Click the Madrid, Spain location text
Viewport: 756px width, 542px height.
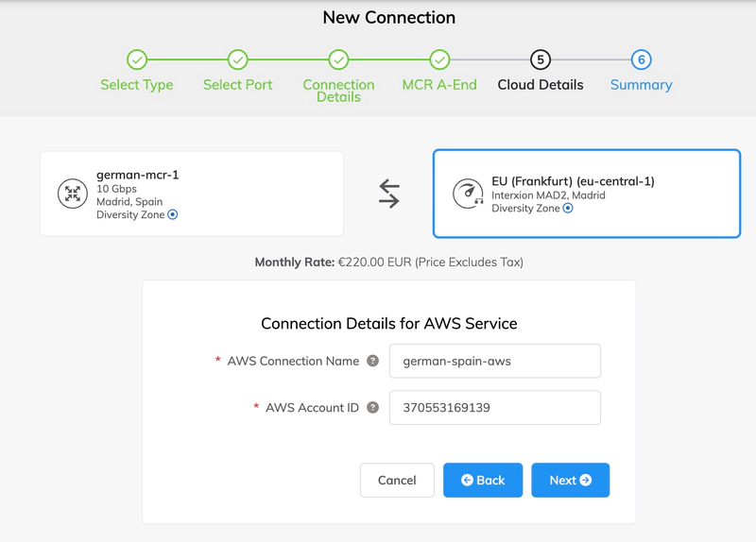[x=129, y=201]
